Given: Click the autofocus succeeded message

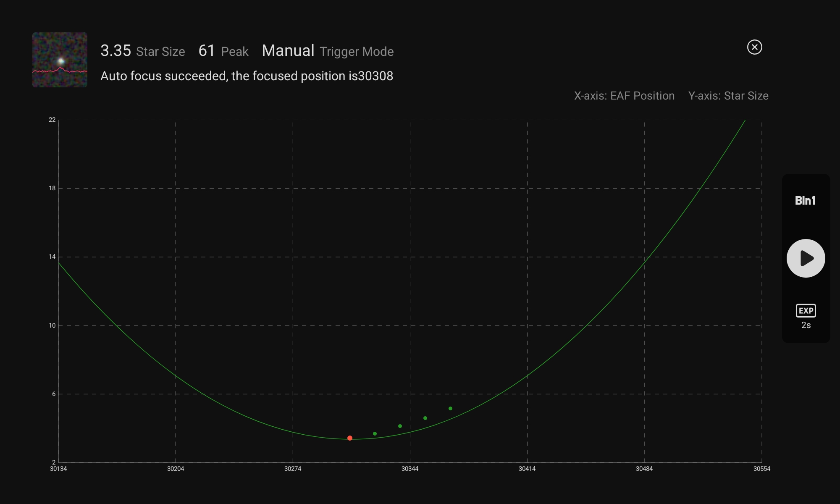Looking at the screenshot, I should pyautogui.click(x=247, y=76).
